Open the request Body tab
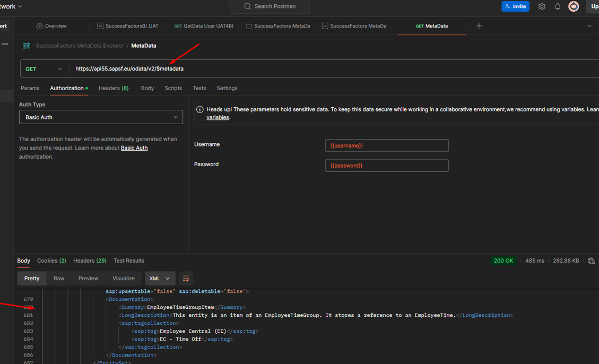Image resolution: width=599 pixels, height=364 pixels. [147, 88]
